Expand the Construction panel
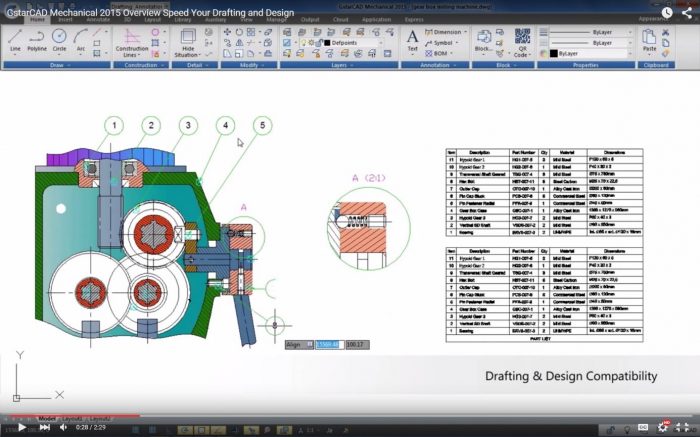Image resolution: width=700 pixels, height=437 pixels. click(x=141, y=65)
